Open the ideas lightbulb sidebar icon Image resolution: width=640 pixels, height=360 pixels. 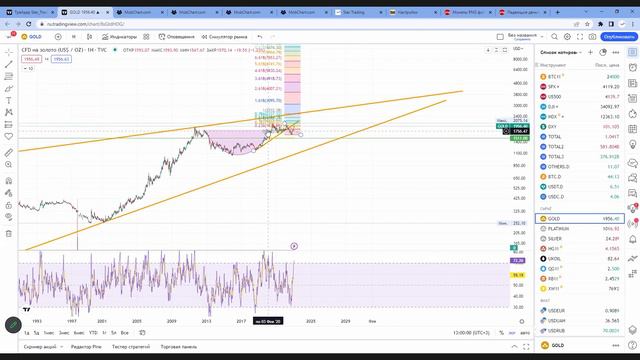point(633,144)
